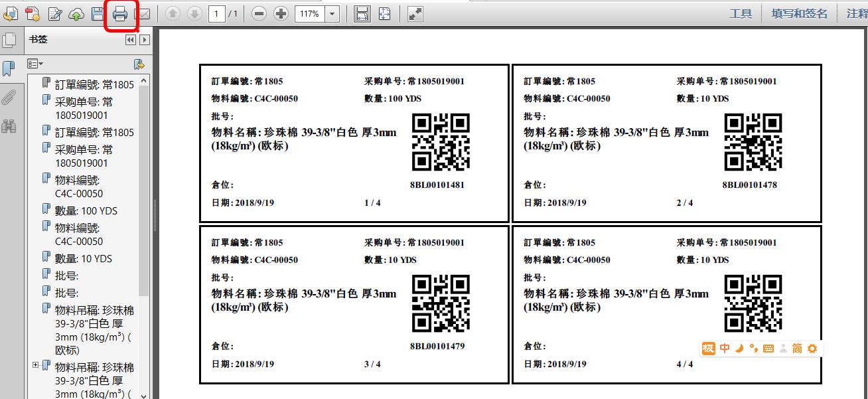Open the bookmark options dropdown menu
868x399 pixels.
pos(34,64)
